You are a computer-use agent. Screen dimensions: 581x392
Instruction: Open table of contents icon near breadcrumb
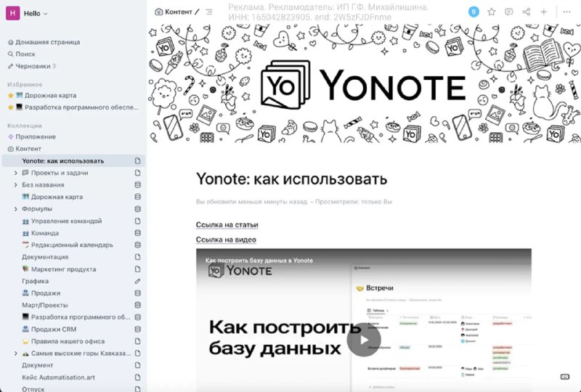point(209,12)
